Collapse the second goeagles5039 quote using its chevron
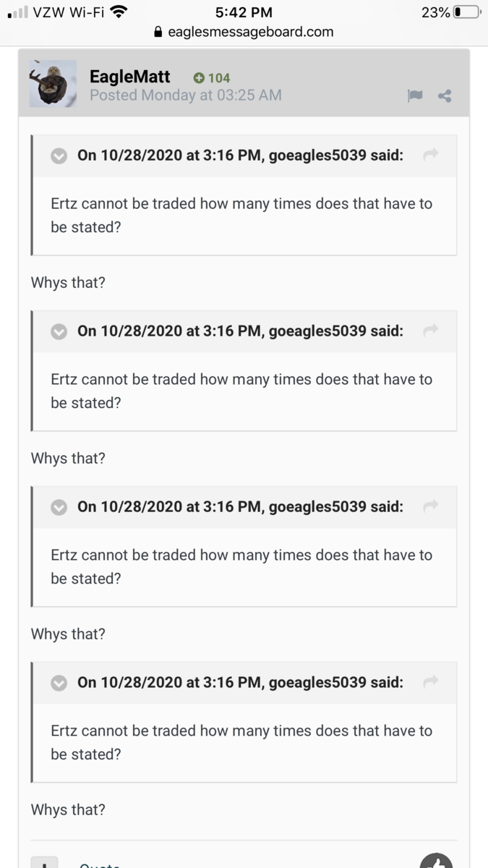Viewport: 488px width, 868px height. [59, 331]
